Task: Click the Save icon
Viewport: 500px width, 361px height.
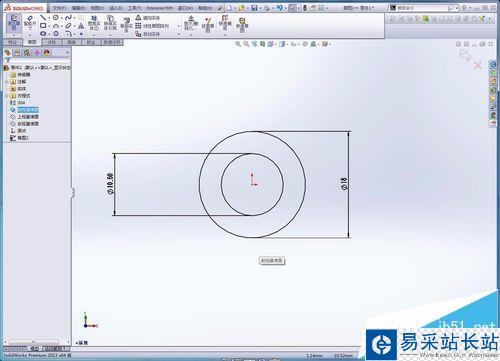Action: coord(254,7)
